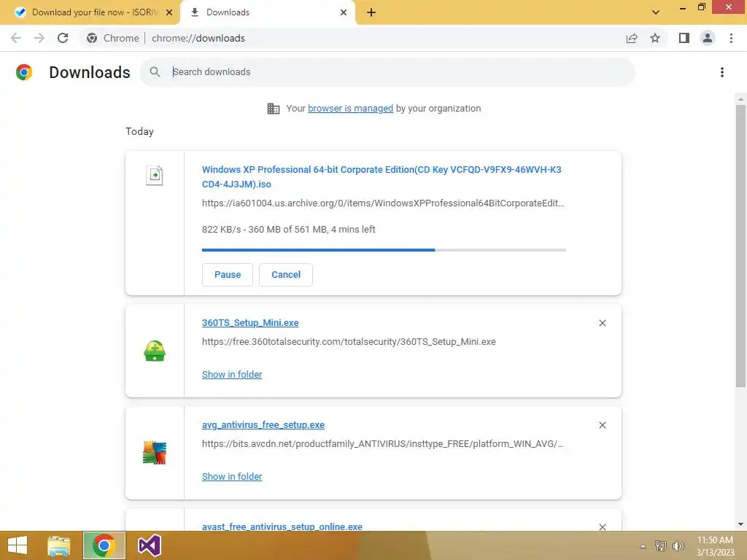Click the Chrome site info icon in address bar
This screenshot has width=747, height=560.
pyautogui.click(x=92, y=38)
